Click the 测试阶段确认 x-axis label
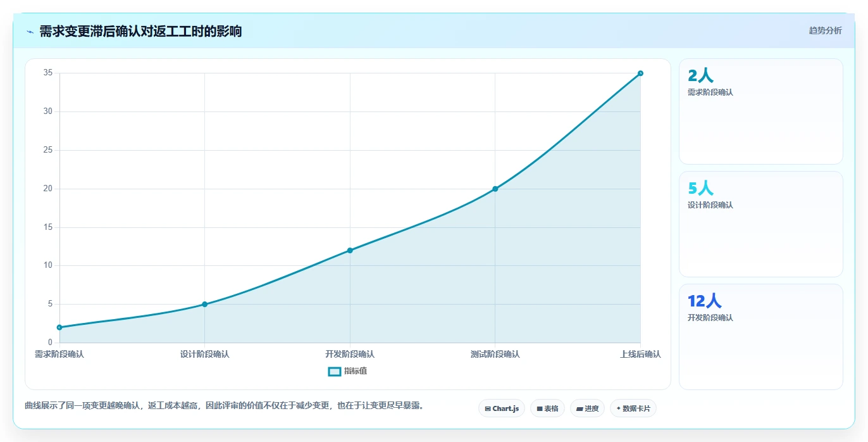 coord(495,355)
